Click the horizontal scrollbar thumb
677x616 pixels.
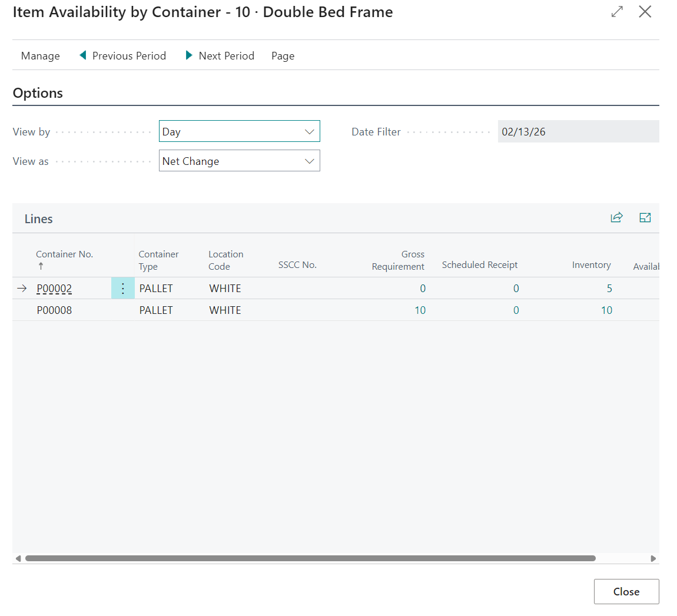(310, 558)
